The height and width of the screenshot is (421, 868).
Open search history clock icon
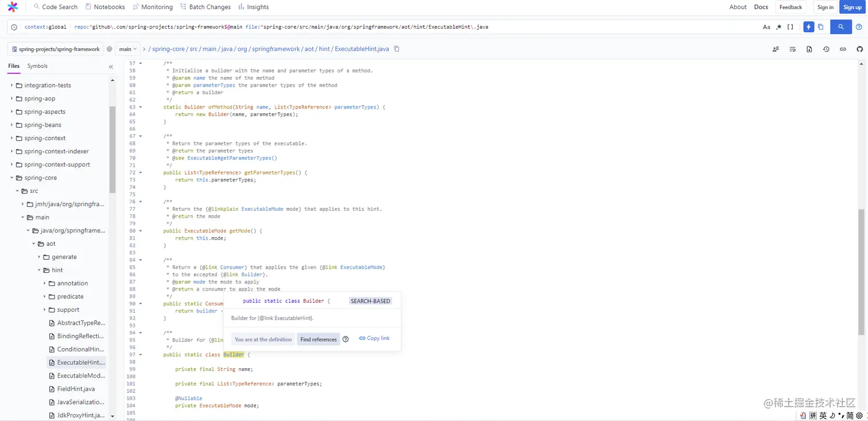[x=15, y=27]
